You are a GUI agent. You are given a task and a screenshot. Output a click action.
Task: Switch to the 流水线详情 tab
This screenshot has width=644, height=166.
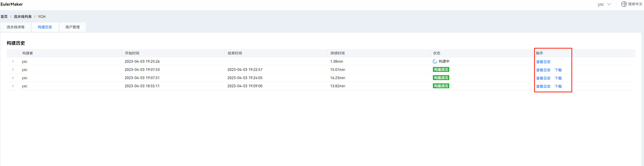16,27
